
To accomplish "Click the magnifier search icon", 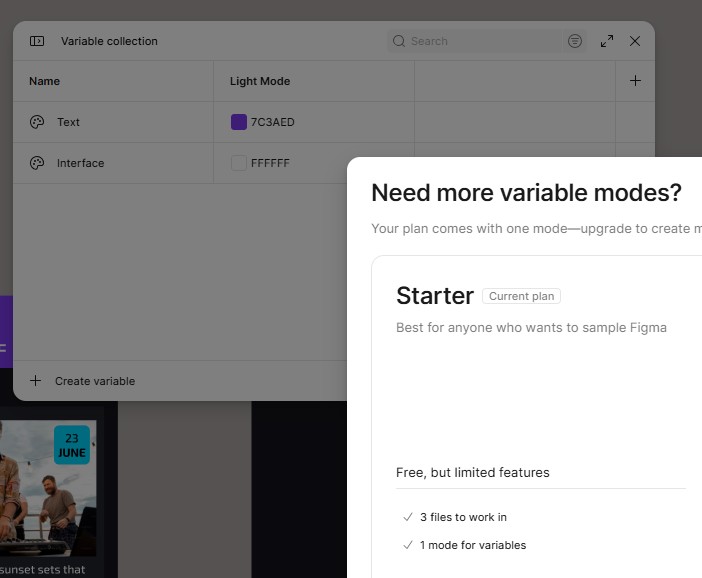I will 398,41.
